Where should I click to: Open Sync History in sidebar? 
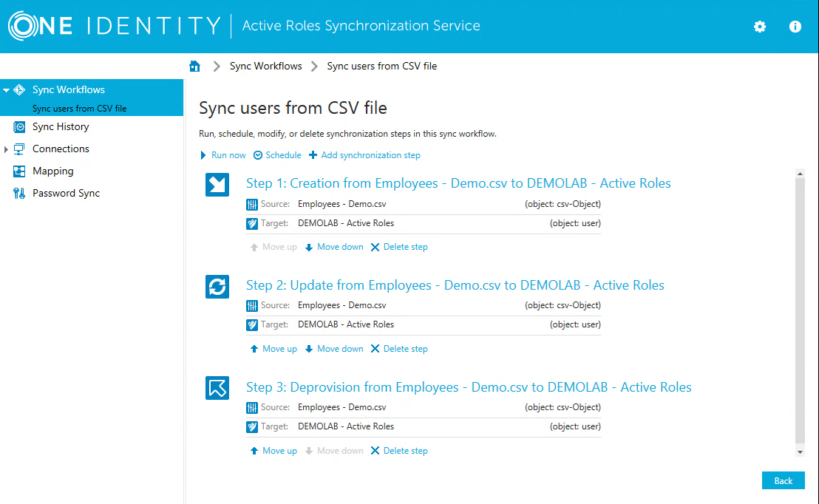[x=61, y=126]
